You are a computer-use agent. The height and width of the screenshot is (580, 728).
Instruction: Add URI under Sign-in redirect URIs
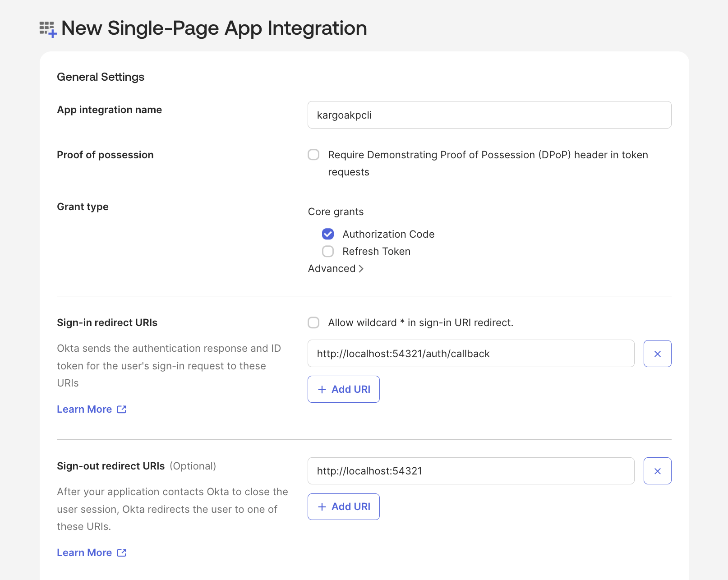tap(344, 389)
